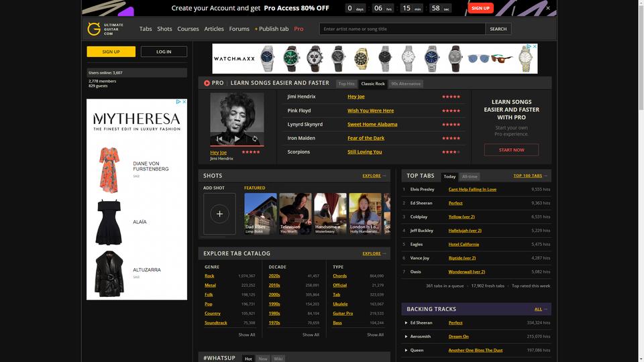The width and height of the screenshot is (644, 362).
Task: Browse Ukulele type tabs
Action: (340, 304)
